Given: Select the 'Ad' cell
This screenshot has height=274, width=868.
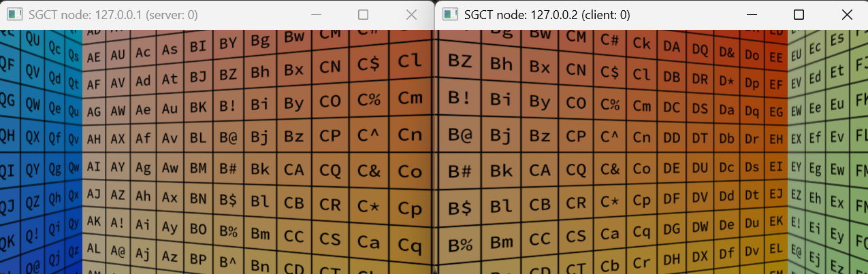Looking at the screenshot, I should click(x=143, y=81).
